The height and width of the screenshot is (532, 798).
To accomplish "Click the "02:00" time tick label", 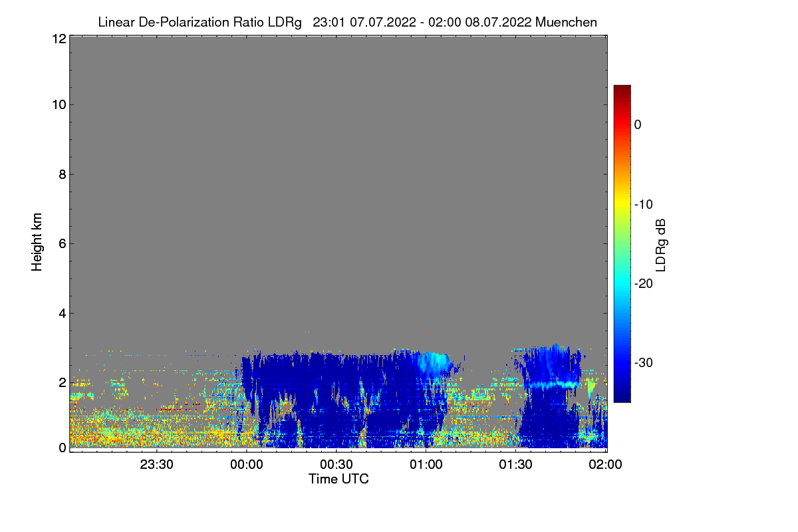I will (606, 465).
